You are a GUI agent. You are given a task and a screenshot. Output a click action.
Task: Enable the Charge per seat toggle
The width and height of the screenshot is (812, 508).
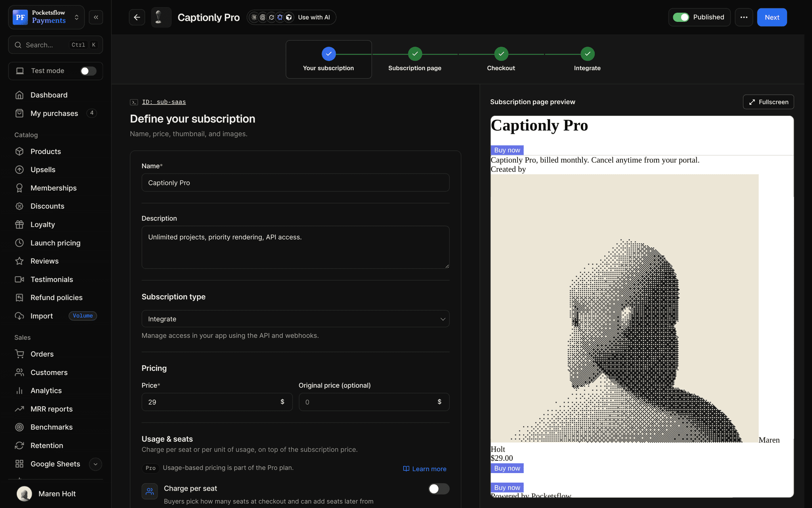point(439,489)
